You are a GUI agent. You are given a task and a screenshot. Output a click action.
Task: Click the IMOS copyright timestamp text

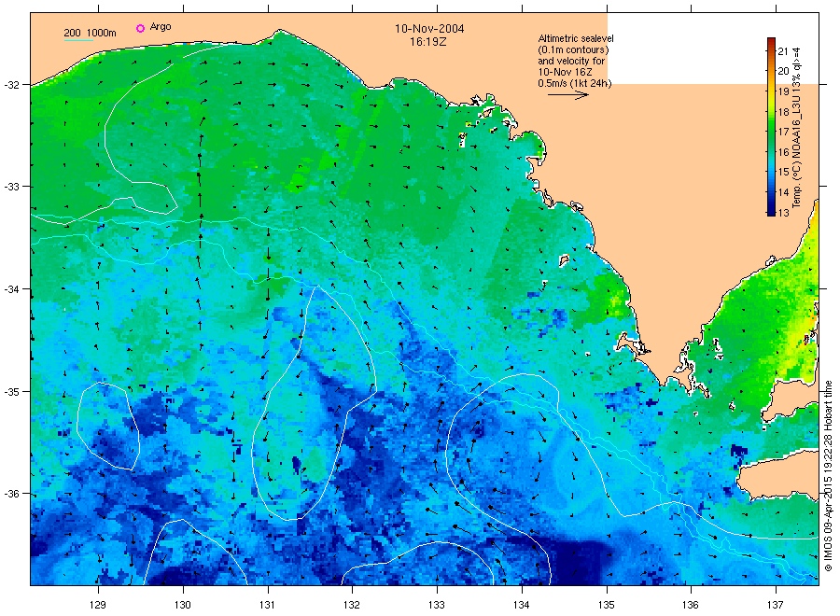pos(828,476)
